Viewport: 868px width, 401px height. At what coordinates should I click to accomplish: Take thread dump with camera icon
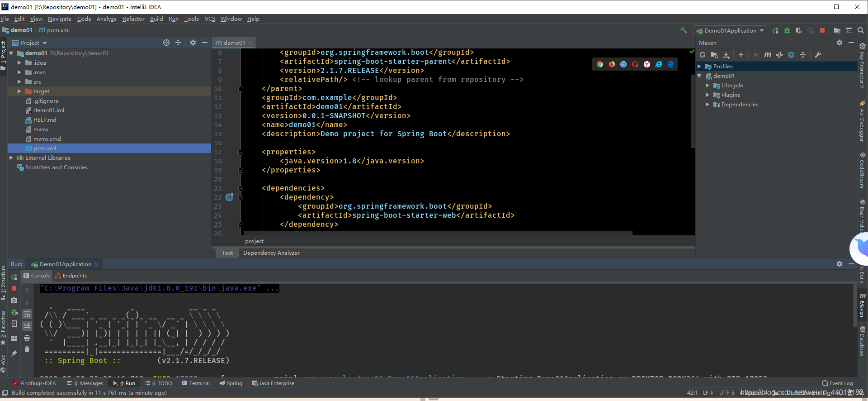14,300
